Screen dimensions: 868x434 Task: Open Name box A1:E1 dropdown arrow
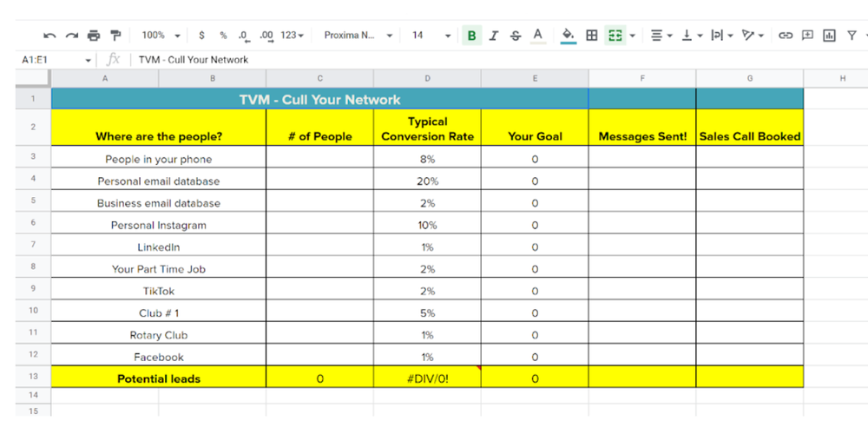(x=88, y=60)
